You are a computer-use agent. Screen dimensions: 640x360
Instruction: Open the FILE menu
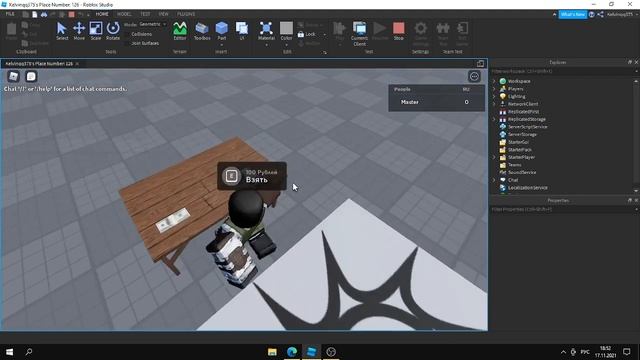[x=10, y=14]
